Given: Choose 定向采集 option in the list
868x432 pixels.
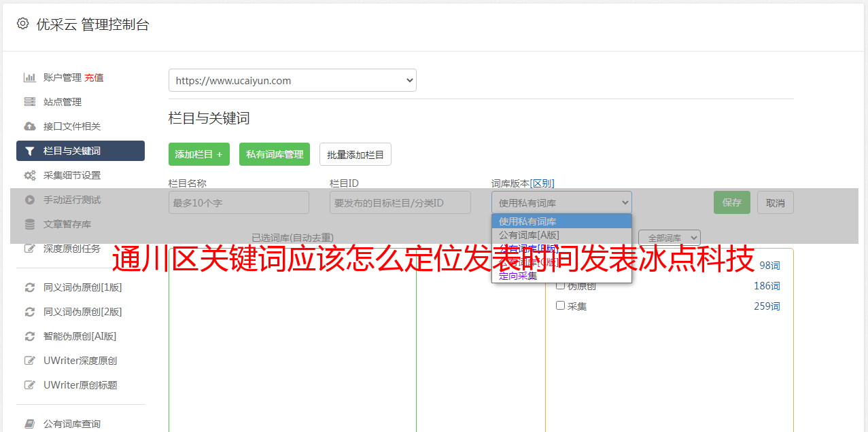Looking at the screenshot, I should pos(518,276).
